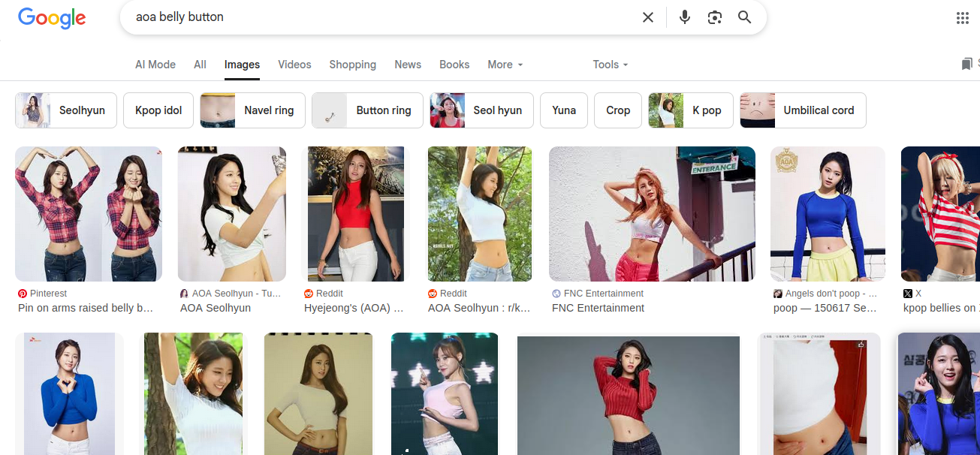Open search by image camera icon
Image resolution: width=980 pixels, height=455 pixels.
click(715, 17)
